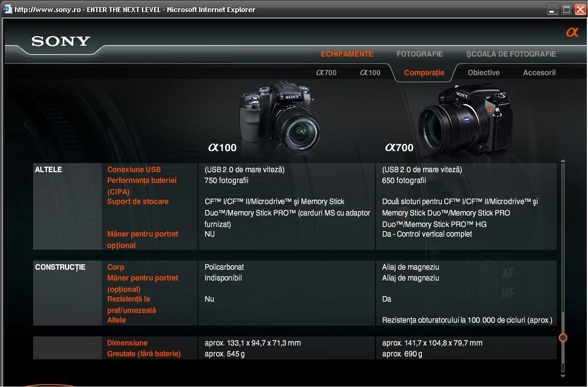Screen dimensions: 588x387
Task: Maximize the Internet Explorer window
Action: click(566, 10)
